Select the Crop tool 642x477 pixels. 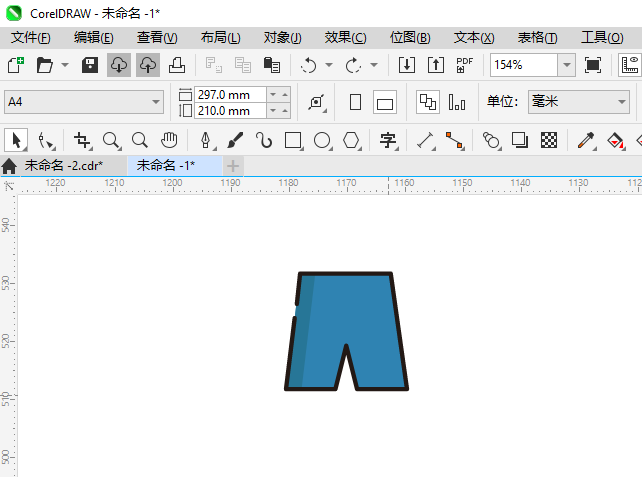82,140
